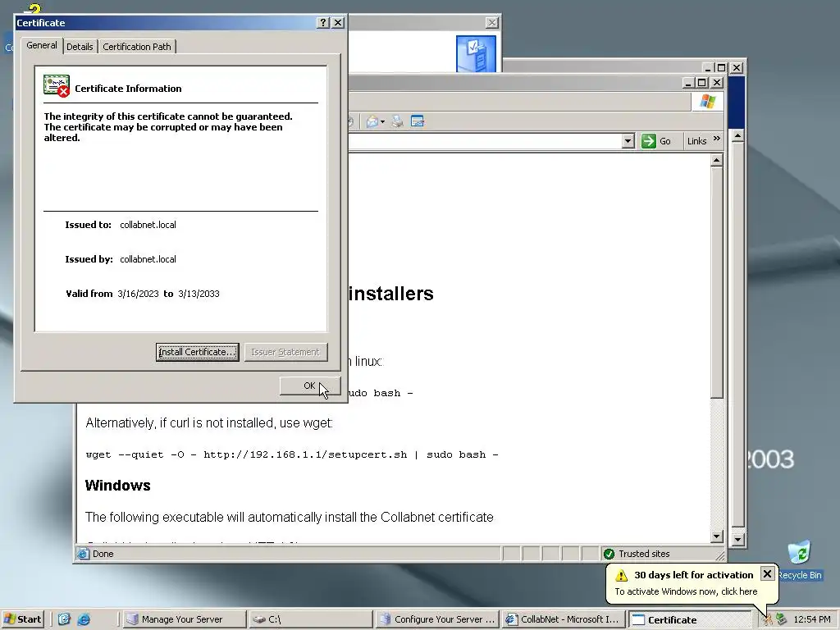Click the invalid certificate icon with red X
The height and width of the screenshot is (630, 840).
(57, 85)
